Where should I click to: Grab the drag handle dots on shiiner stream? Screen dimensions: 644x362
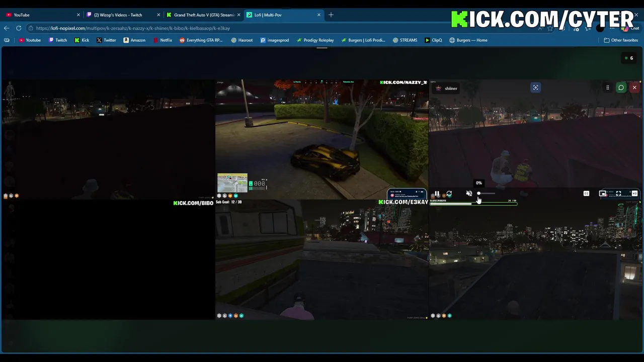click(x=608, y=87)
